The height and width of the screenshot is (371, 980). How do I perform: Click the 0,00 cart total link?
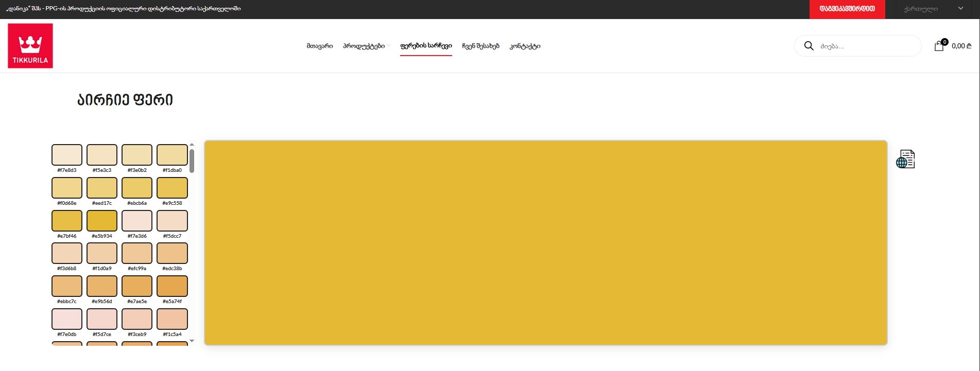961,46
